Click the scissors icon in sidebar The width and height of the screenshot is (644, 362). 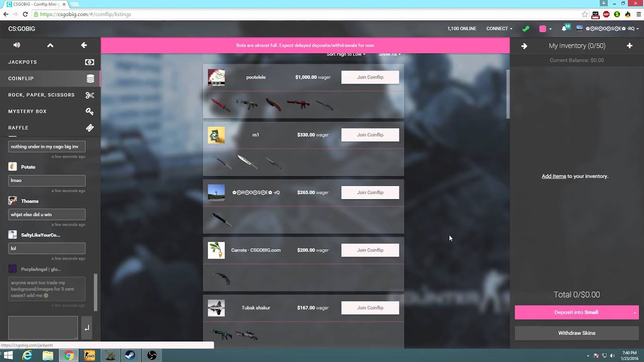90,95
